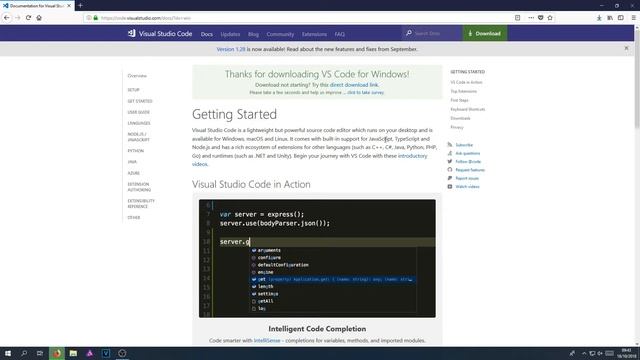Viewport: 640px width, 360px height.
Task: Click the Ask questions link
Action: pos(467,153)
